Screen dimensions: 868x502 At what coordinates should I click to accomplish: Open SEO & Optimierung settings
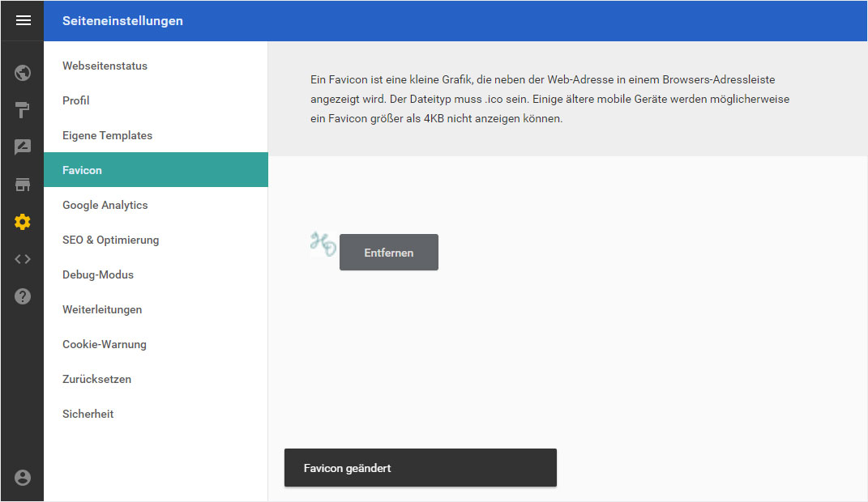coord(156,240)
